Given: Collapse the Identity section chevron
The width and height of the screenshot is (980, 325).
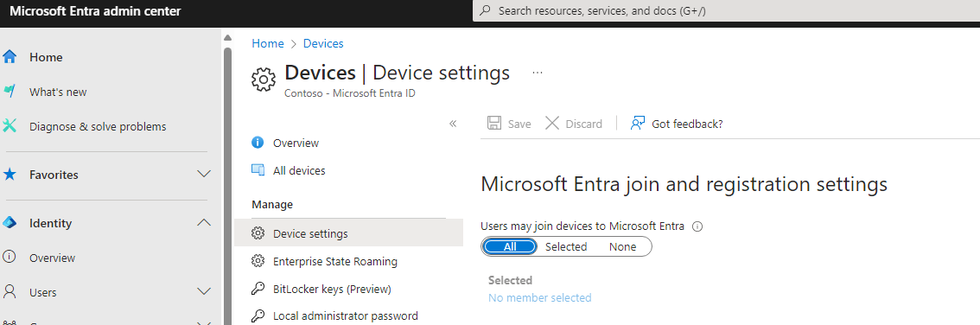Looking at the screenshot, I should click(204, 222).
